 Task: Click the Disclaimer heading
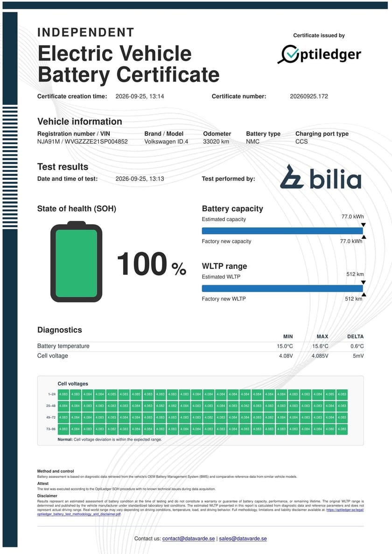pos(47,496)
